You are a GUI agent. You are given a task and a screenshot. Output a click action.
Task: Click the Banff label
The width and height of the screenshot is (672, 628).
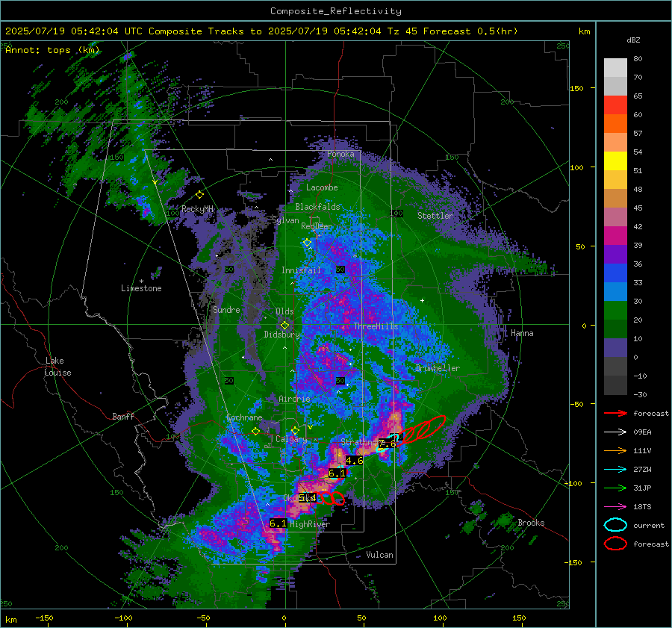(x=123, y=416)
